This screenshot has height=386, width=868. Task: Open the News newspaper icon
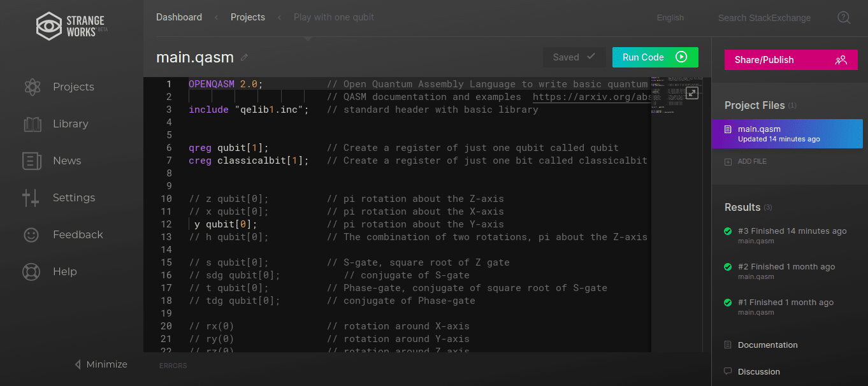click(x=32, y=161)
